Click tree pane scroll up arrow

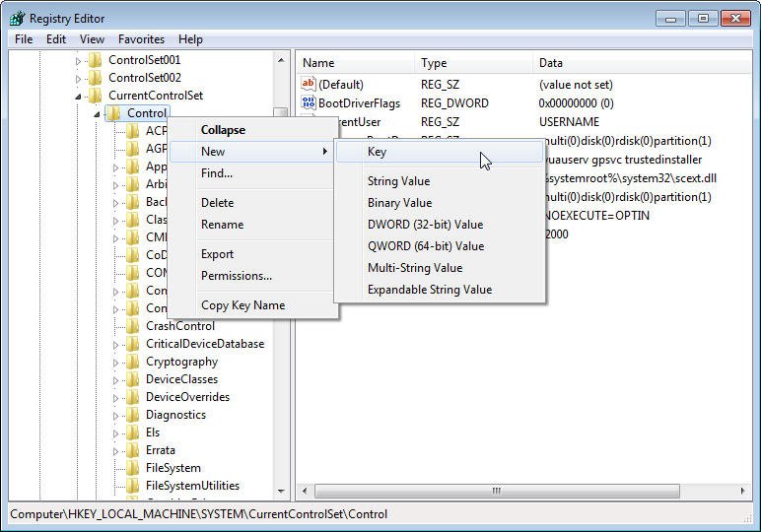281,60
